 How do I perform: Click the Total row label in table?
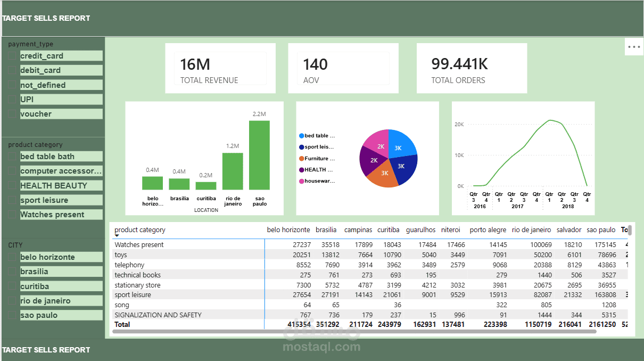click(122, 324)
